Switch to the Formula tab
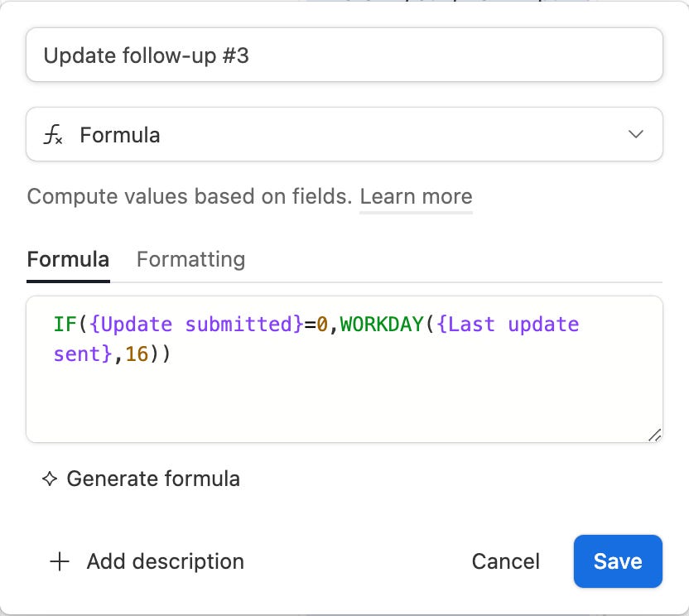The height and width of the screenshot is (616, 689). [68, 259]
